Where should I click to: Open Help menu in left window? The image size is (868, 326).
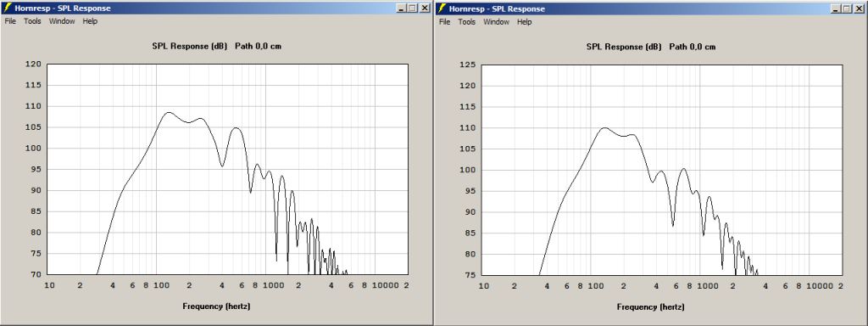90,21
